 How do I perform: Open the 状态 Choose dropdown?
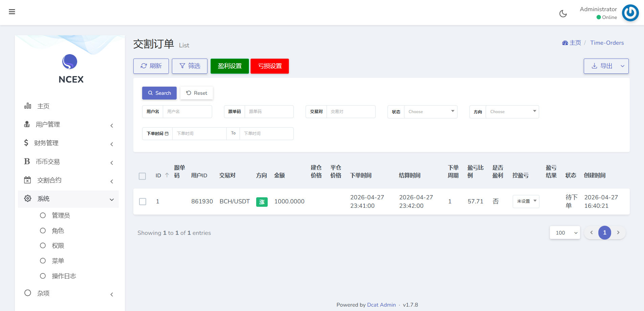pyautogui.click(x=430, y=112)
